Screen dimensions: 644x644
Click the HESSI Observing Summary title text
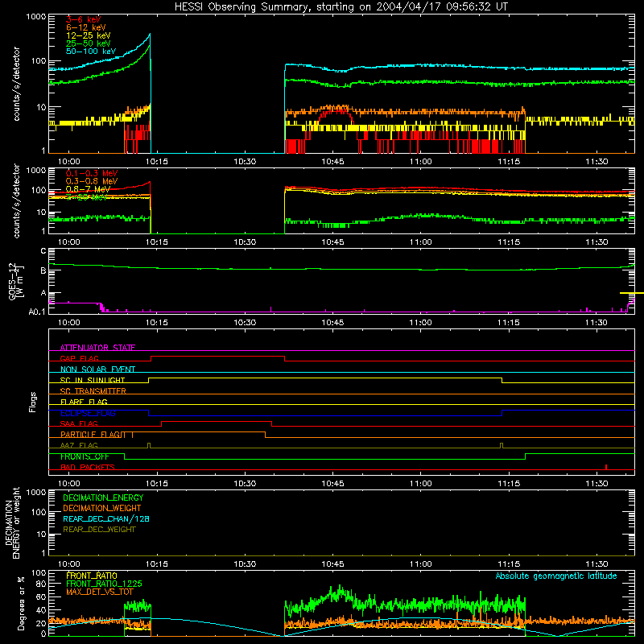[x=341, y=7]
